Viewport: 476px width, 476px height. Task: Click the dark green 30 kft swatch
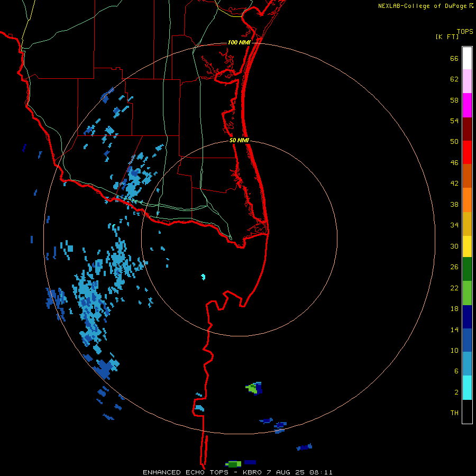(467, 269)
